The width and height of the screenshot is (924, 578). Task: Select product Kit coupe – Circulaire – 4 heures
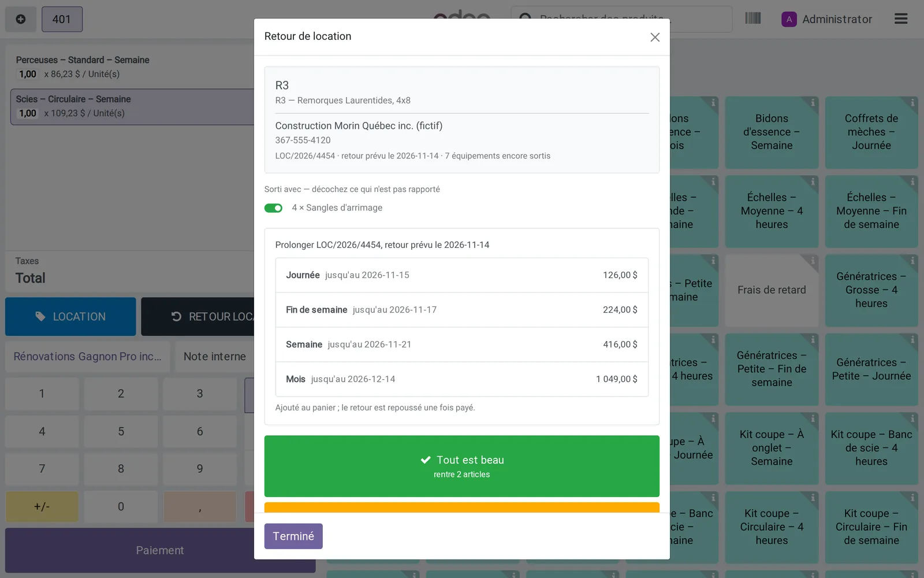point(772,527)
